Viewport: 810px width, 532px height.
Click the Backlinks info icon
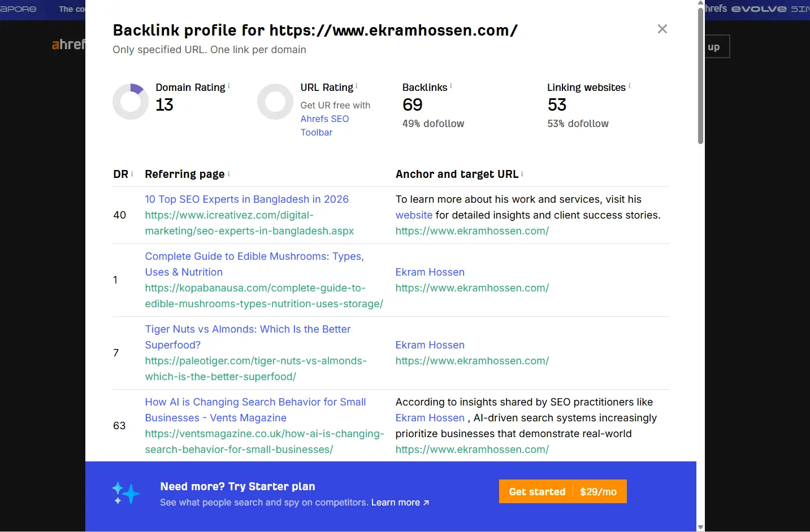pyautogui.click(x=451, y=86)
